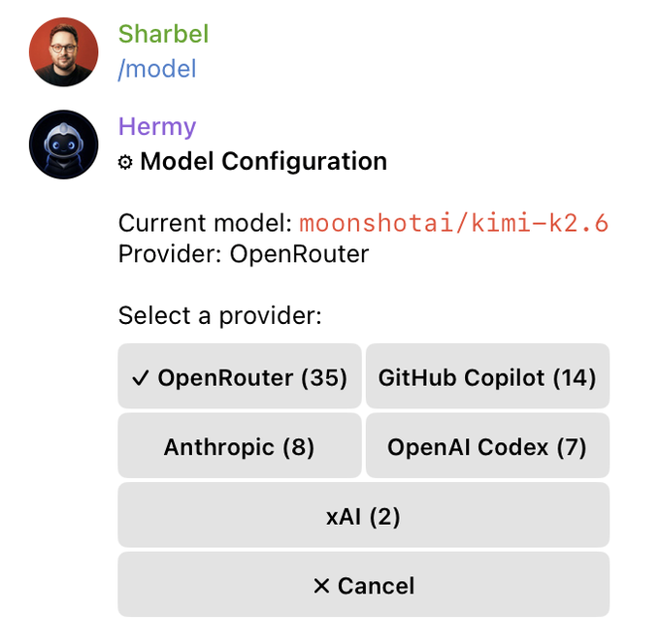Viewport: 660px width, 644px height.
Task: Click the gear icon beside Model Configuration
Action: click(125, 162)
